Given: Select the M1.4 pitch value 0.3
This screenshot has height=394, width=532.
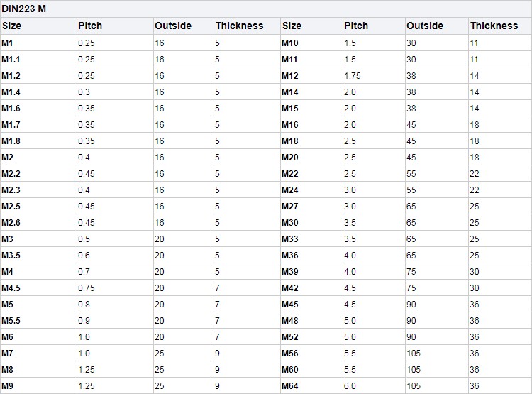Looking at the screenshot, I should pos(84,92).
